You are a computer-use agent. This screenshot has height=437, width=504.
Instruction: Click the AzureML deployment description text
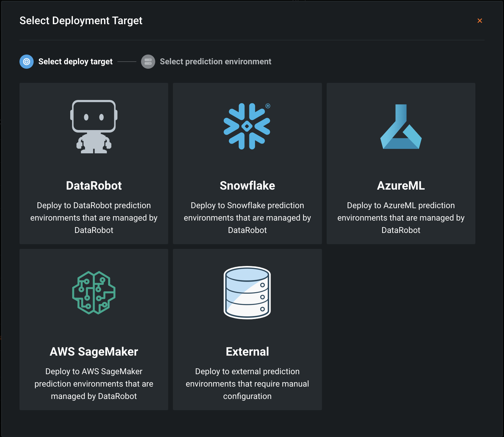401,218
